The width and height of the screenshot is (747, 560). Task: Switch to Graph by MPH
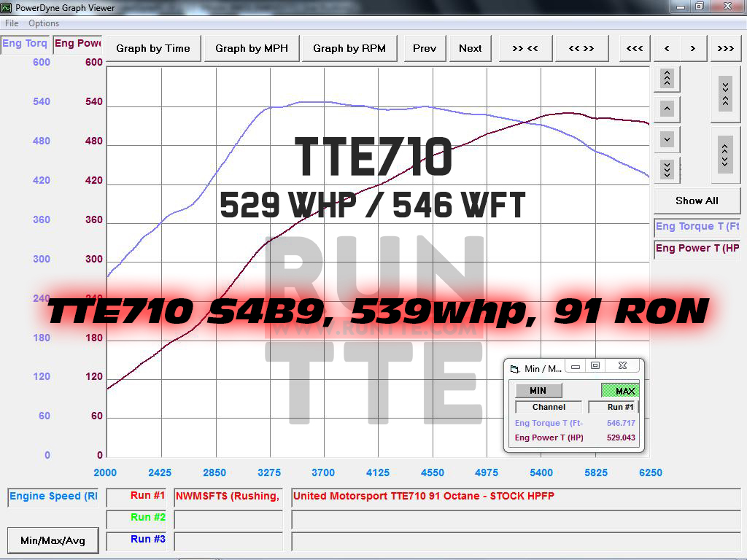point(252,49)
